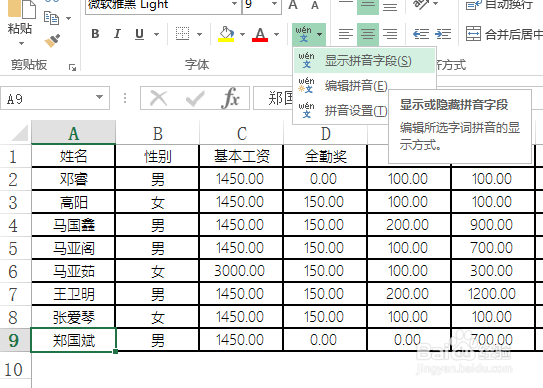Image resolution: width=543 pixels, height=388 pixels.
Task: Increase font size with large A
Action: 293,5
